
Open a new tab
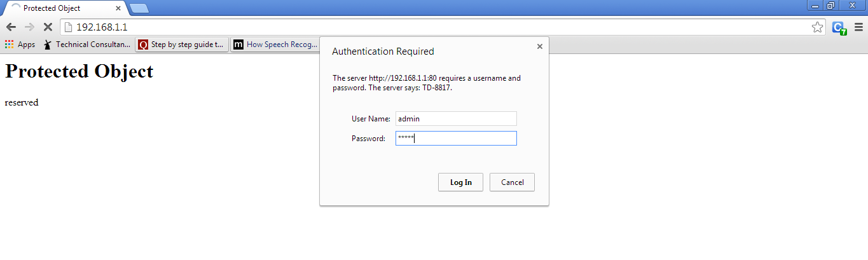point(139,8)
